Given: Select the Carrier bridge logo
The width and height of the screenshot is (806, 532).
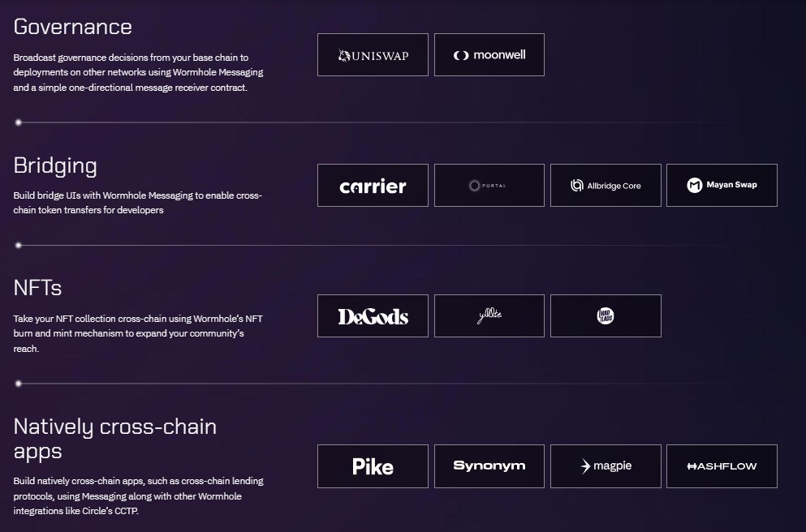Looking at the screenshot, I should tap(373, 186).
